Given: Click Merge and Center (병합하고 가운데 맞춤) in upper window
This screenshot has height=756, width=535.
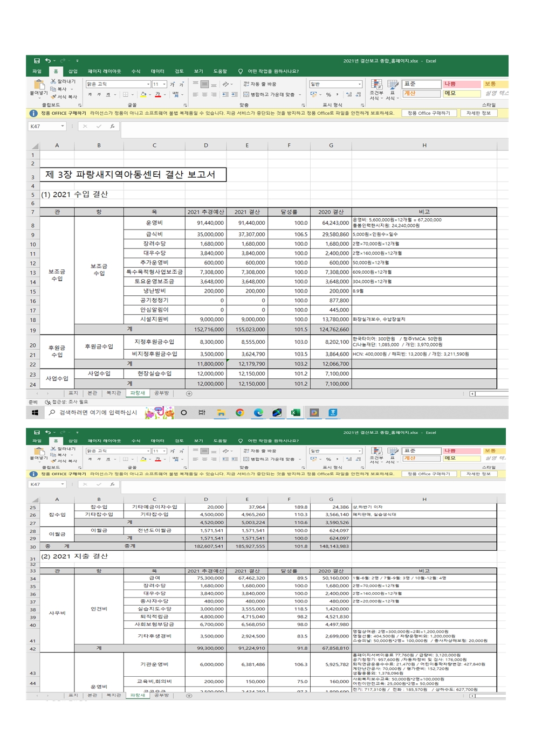Looking at the screenshot, I should [269, 95].
